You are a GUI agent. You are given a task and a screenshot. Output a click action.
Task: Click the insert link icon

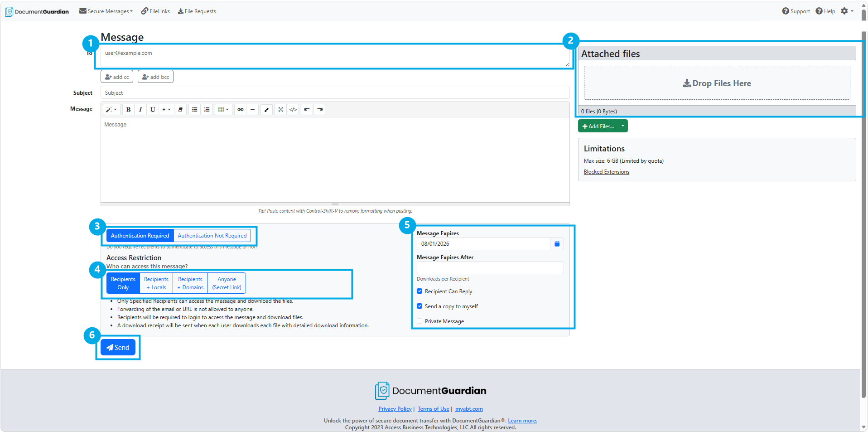coord(240,109)
